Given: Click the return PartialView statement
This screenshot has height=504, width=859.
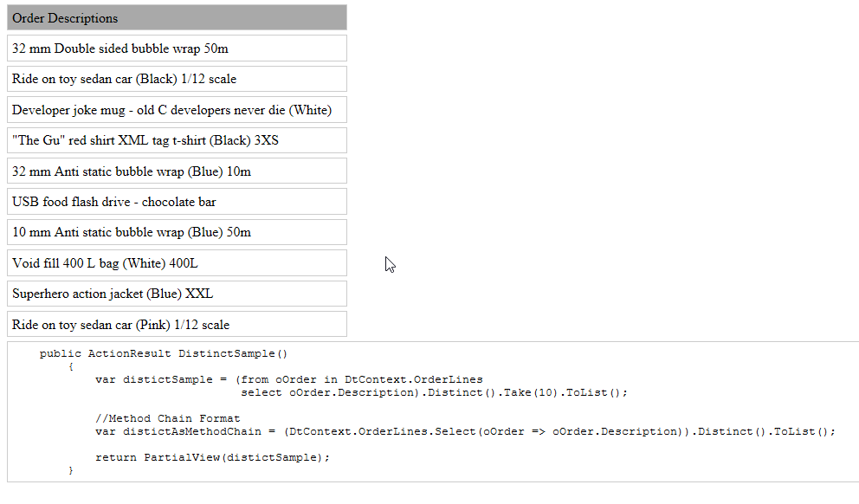Looking at the screenshot, I should (212, 457).
